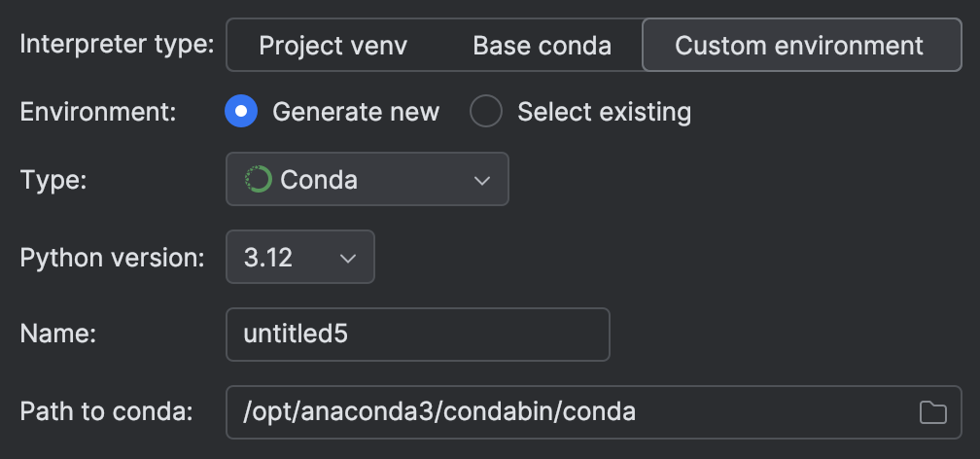
Task: Select the Custom environment tab
Action: (802, 45)
